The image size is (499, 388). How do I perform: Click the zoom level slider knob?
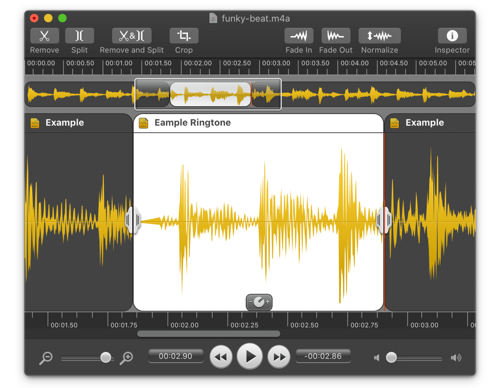point(106,357)
